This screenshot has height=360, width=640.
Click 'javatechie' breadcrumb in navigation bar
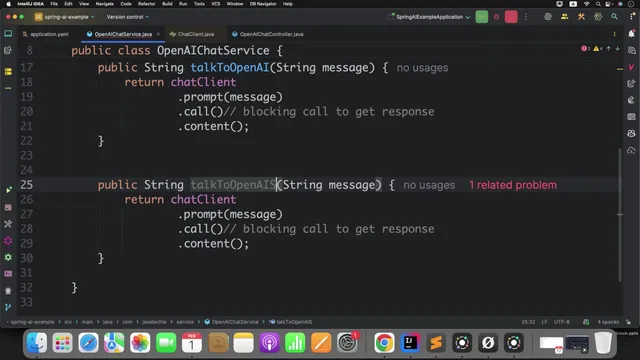pyautogui.click(x=154, y=322)
